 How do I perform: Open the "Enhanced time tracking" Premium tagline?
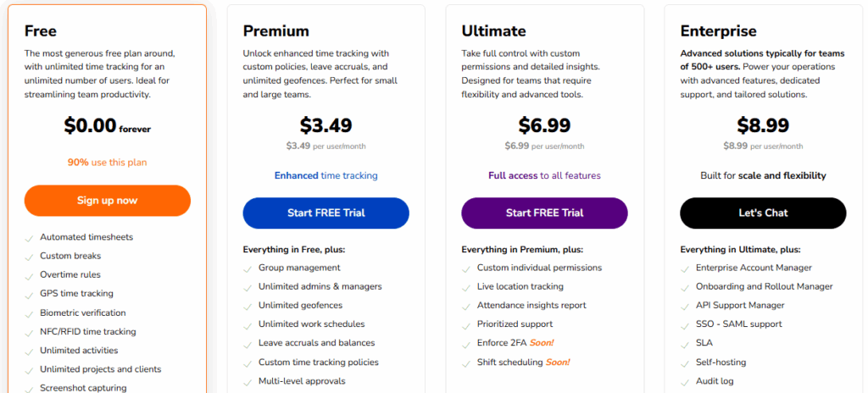(325, 175)
